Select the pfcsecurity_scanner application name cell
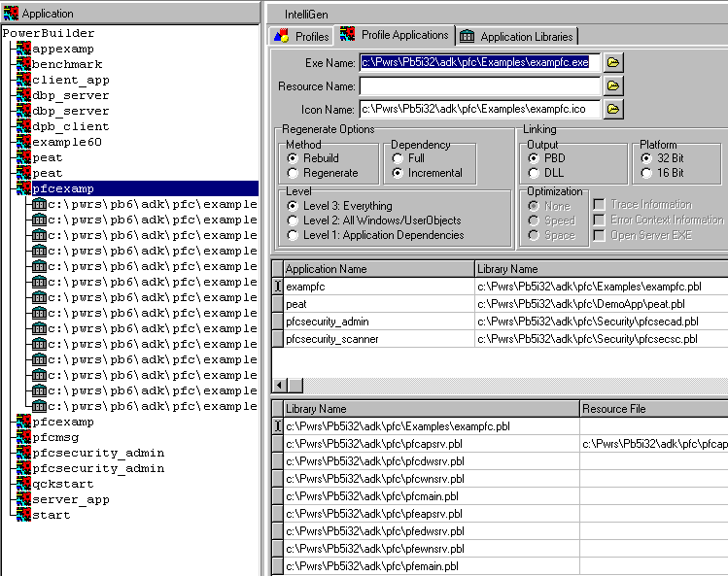The image size is (728, 576). coord(379,339)
